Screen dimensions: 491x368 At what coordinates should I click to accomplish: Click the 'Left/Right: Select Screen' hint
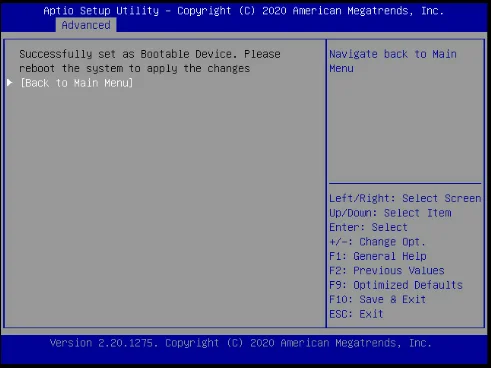point(405,198)
